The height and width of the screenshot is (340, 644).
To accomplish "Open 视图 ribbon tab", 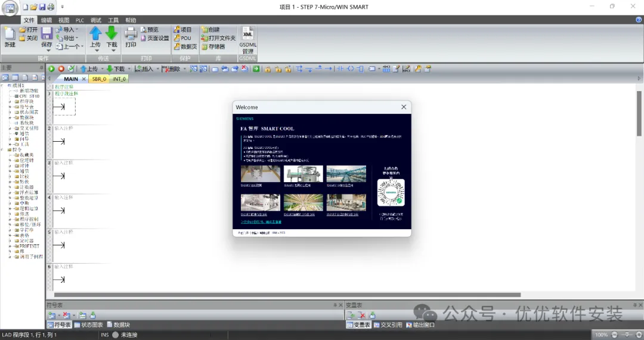I will tap(64, 20).
